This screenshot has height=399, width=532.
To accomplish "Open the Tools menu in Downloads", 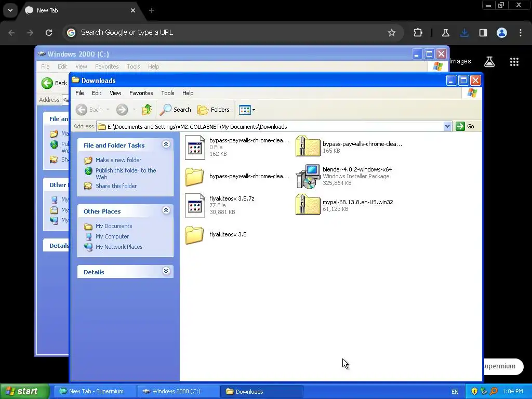I will [x=168, y=93].
